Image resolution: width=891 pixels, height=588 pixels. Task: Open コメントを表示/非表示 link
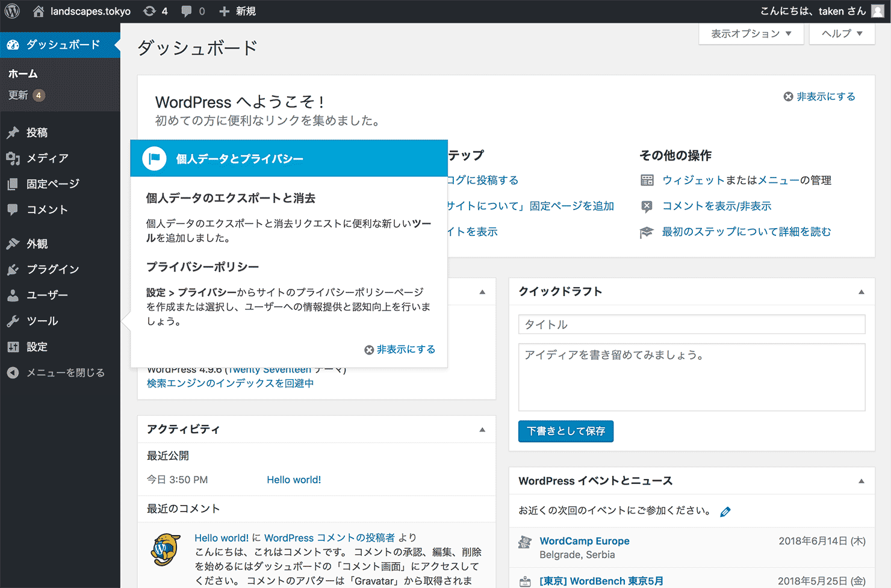tap(716, 206)
